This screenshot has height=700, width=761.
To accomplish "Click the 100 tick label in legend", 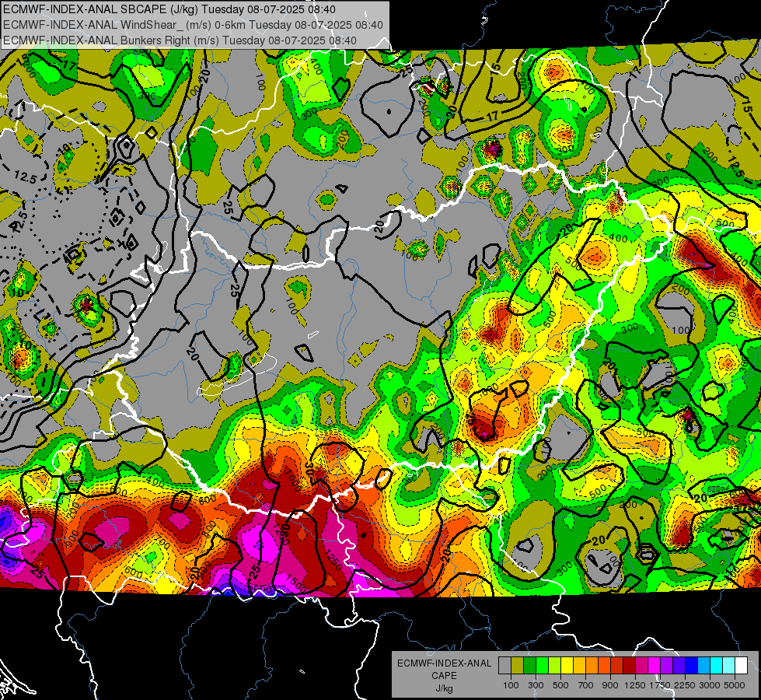I will [x=511, y=685].
